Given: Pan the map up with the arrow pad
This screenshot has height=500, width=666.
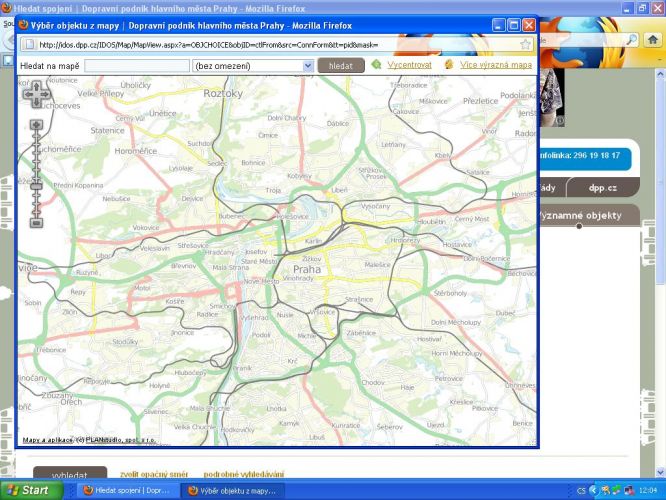Looking at the screenshot, I should pos(37,87).
